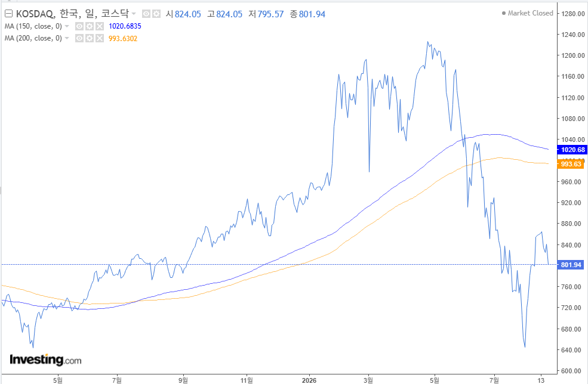
Task: Expand the MA (150, close, 0) dropdown arrow
Action: tap(67, 26)
